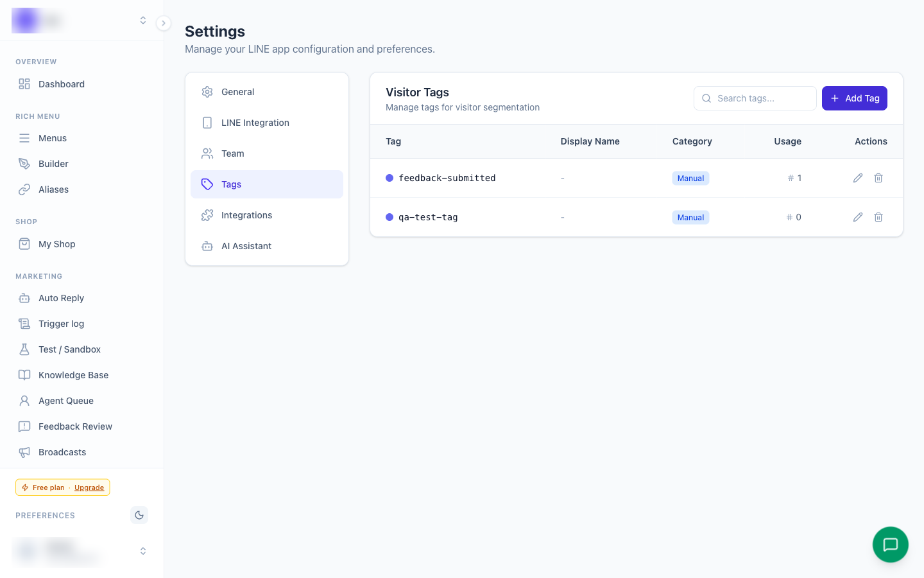Image resolution: width=924 pixels, height=578 pixels.
Task: Collapse the sidebar with chevron button
Action: (x=164, y=23)
